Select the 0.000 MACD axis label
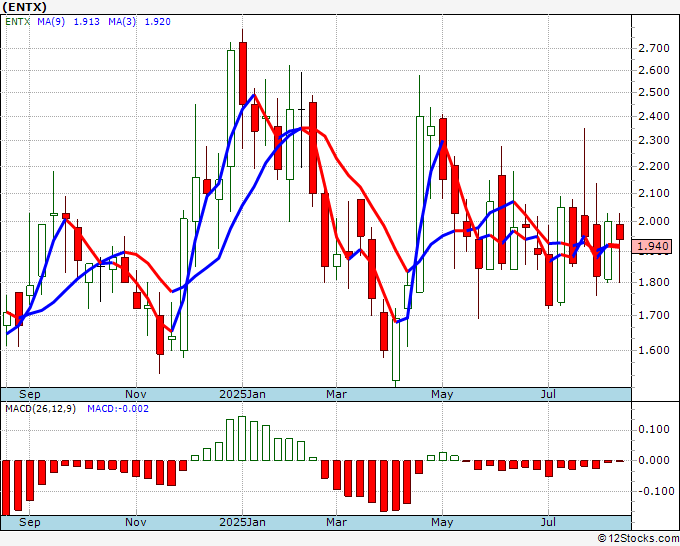The image size is (680, 546). tap(654, 460)
